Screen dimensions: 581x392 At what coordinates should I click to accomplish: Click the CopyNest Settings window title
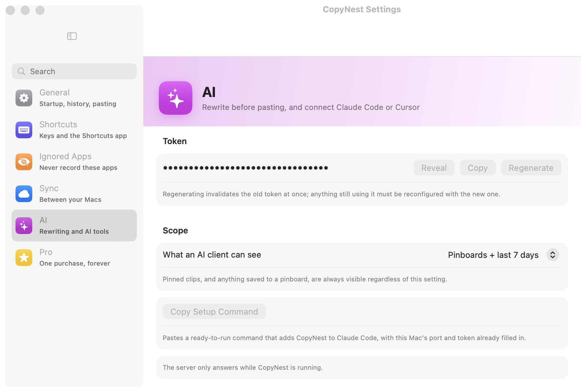click(x=362, y=9)
